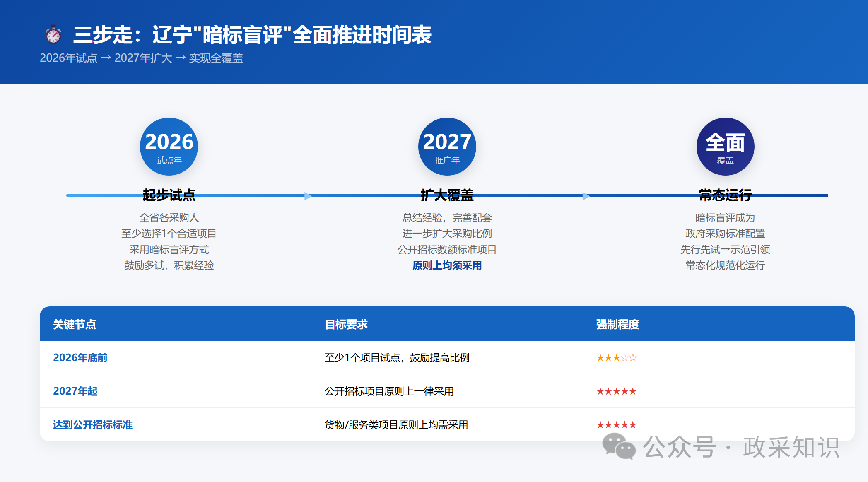
Task: Click the subtitle 2026年试点 → 2027年扩大 → 实现全覆盖
Action: [141, 58]
